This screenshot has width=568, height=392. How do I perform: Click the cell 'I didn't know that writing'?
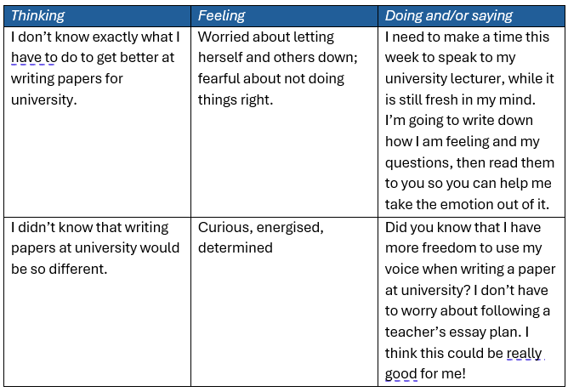(97, 302)
